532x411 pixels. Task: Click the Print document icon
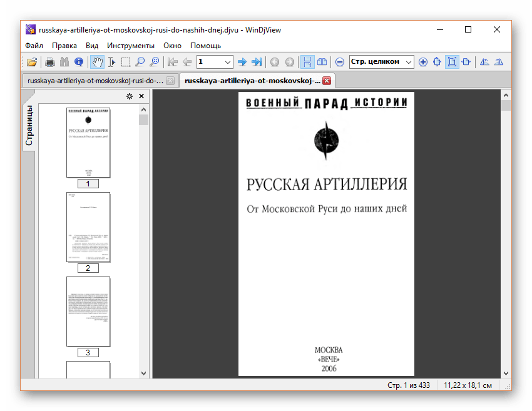(50, 62)
